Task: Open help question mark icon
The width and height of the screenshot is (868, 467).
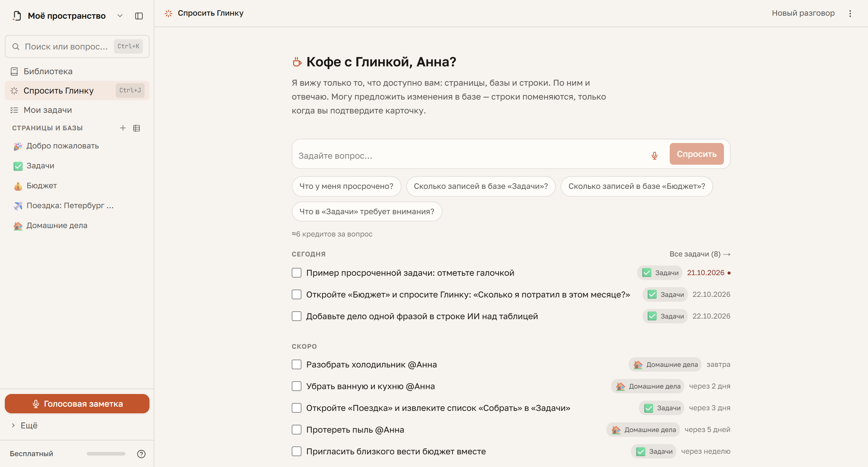Action: coord(141,453)
